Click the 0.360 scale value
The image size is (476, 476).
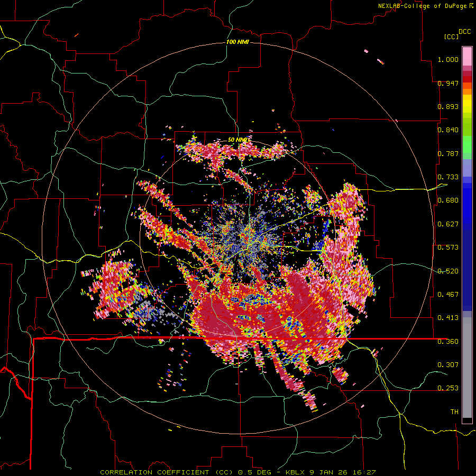click(x=448, y=342)
